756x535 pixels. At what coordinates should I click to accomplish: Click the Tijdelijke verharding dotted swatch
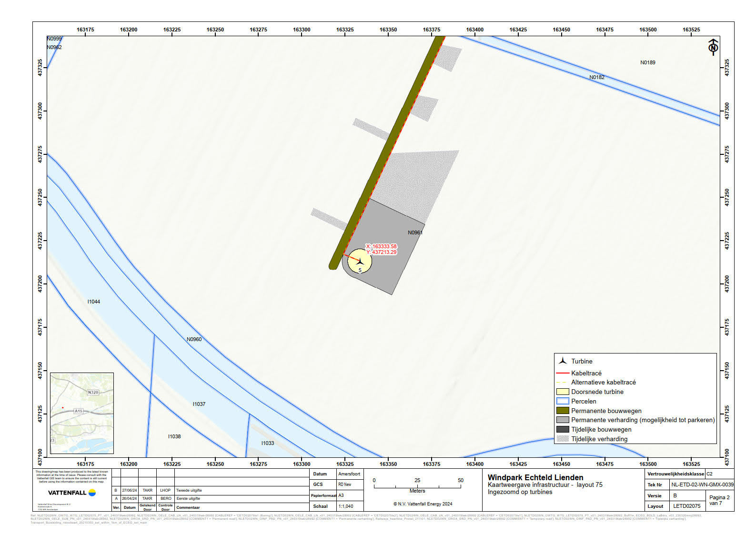[563, 439]
